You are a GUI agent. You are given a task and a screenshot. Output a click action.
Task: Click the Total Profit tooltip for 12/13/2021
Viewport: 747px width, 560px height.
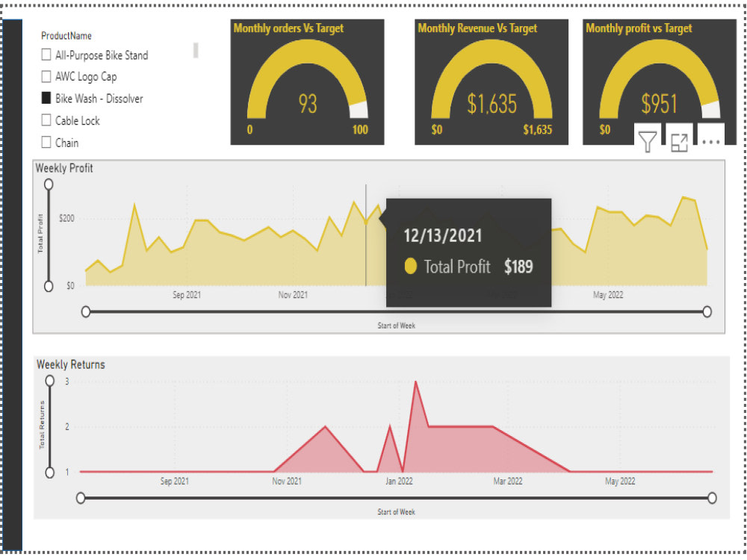467,252
